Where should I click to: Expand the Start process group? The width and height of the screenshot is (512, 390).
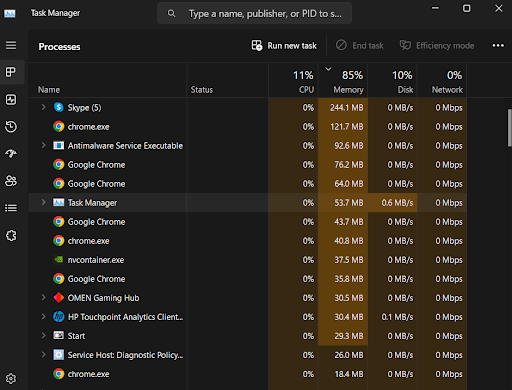click(x=43, y=335)
